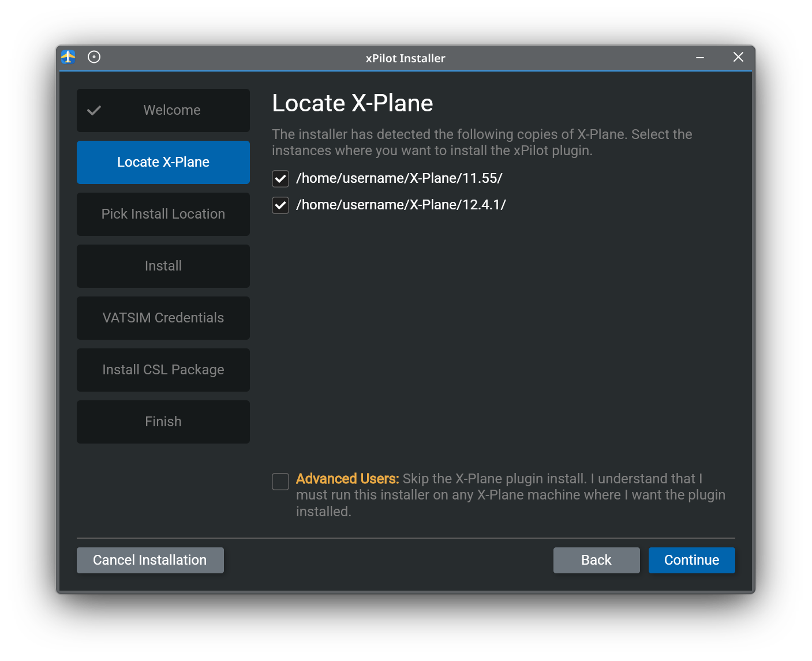Viewport: 812px width, 661px height.
Task: Click the Back button
Action: coord(596,560)
